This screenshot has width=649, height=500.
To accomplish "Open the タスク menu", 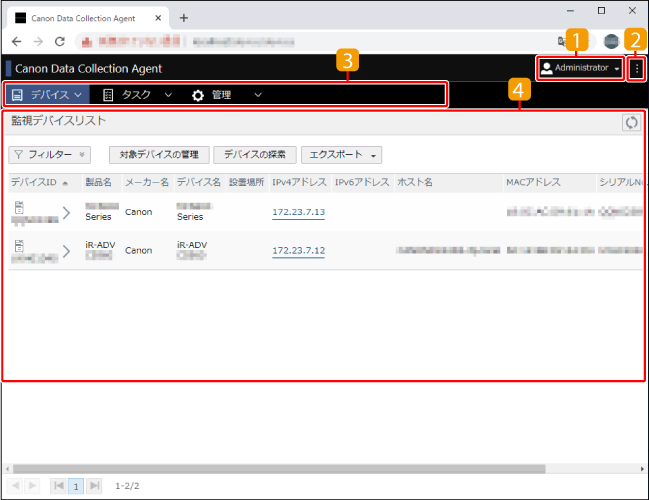I will point(137,95).
